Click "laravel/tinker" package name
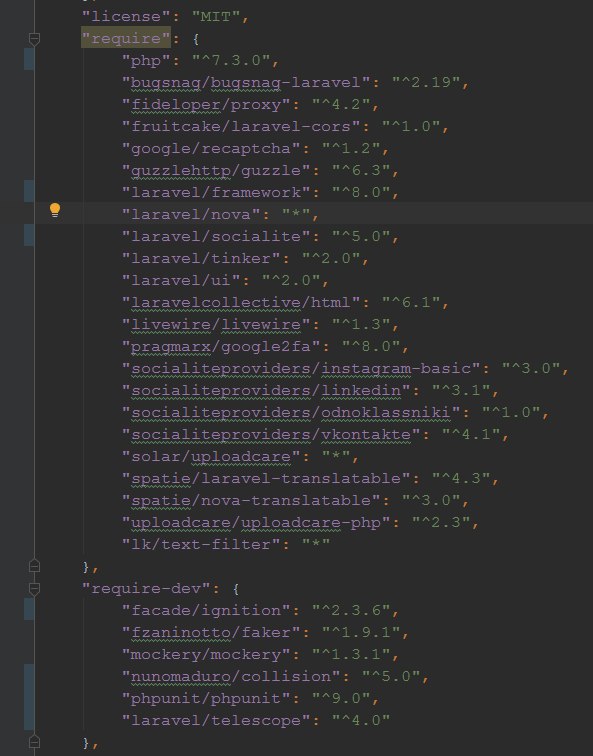Screen dimensions: 593x756 click(201, 258)
